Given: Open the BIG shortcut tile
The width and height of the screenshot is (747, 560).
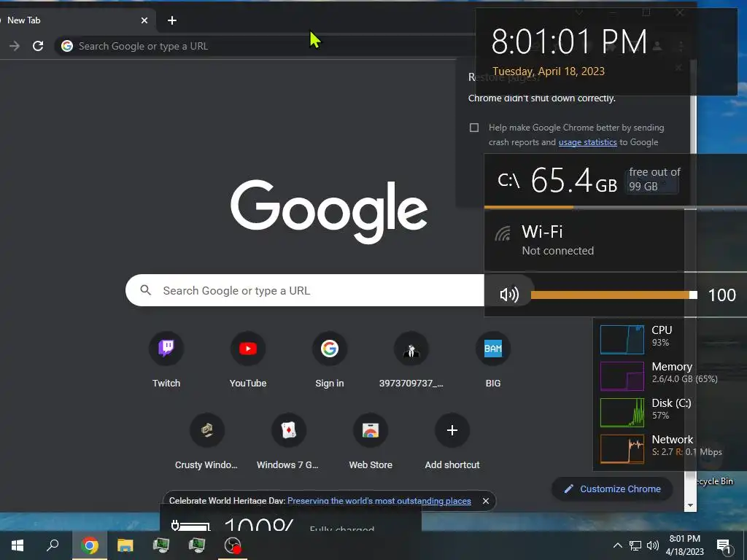Looking at the screenshot, I should coord(492,349).
